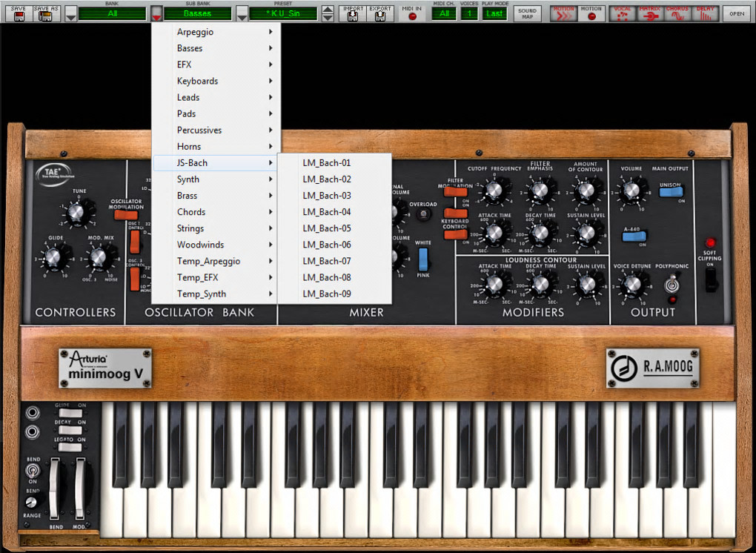Open the Bank dropdown arrow
This screenshot has height=553, width=756.
tap(71, 14)
